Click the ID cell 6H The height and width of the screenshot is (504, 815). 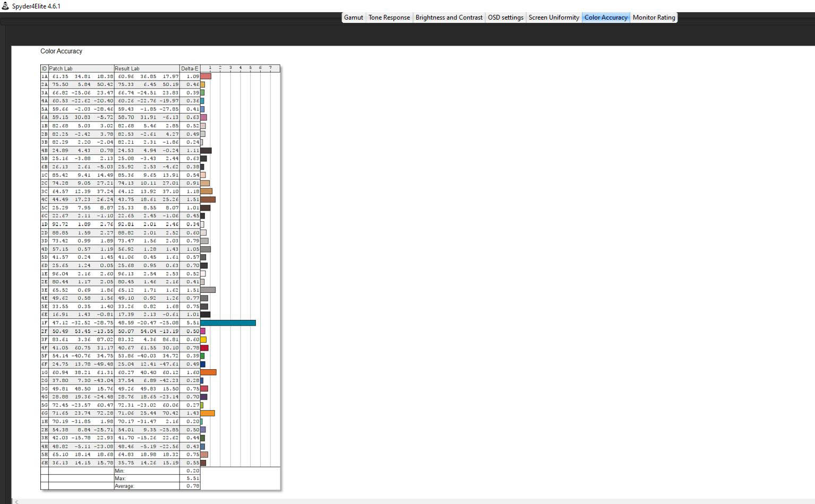[x=45, y=463]
